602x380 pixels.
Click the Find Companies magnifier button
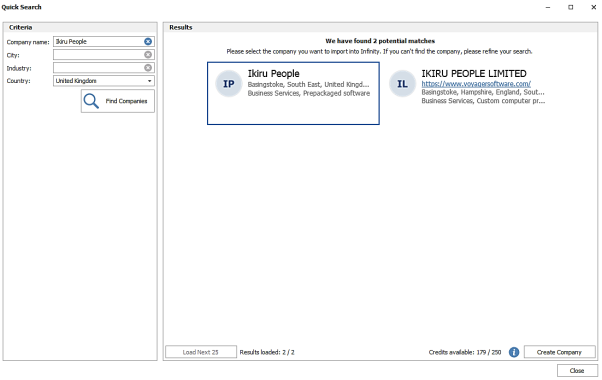pyautogui.click(x=118, y=101)
